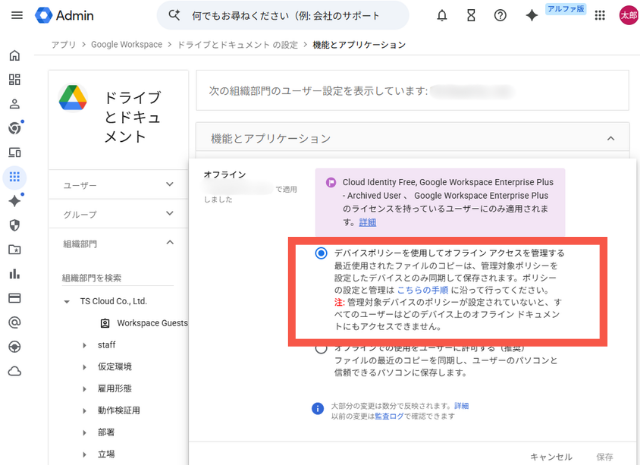The image size is (640, 465).
Task: Expand the 立場 organizational unit
Action: pyautogui.click(x=84, y=454)
